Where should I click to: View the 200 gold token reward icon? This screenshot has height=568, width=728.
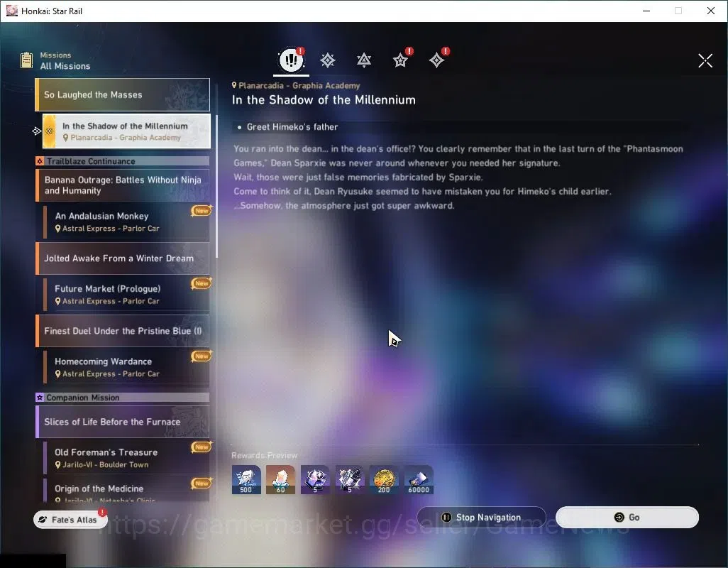[384, 480]
